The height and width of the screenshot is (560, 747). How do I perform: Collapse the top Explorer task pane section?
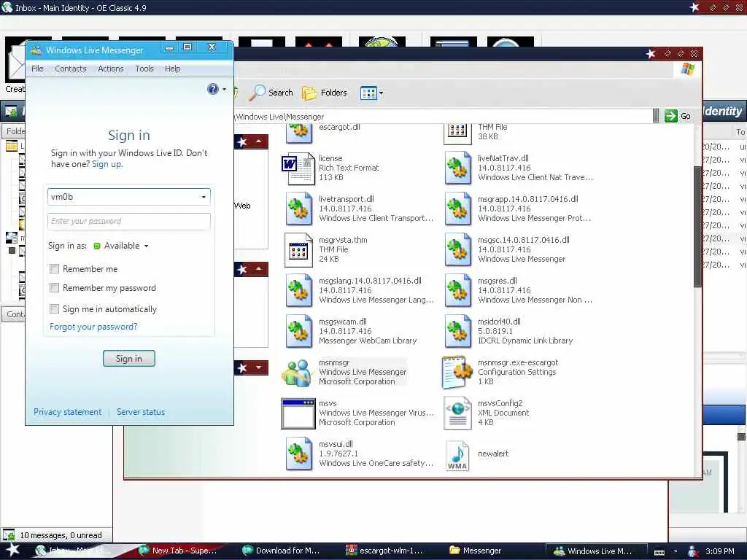[259, 141]
